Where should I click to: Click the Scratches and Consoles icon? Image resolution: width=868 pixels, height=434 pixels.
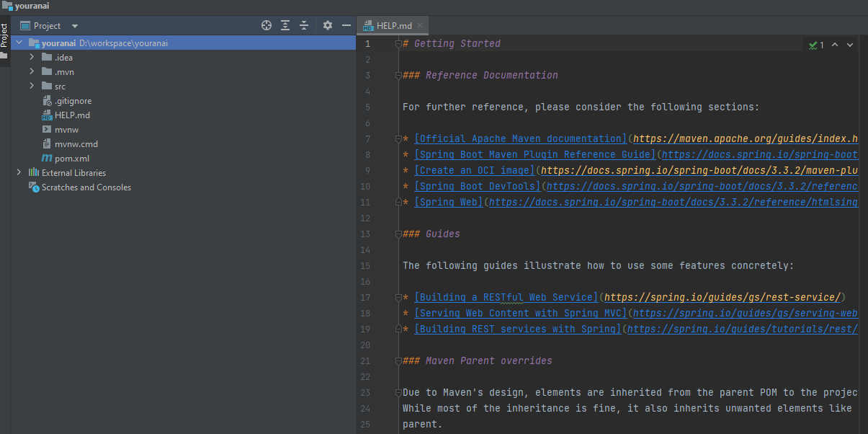(x=34, y=187)
